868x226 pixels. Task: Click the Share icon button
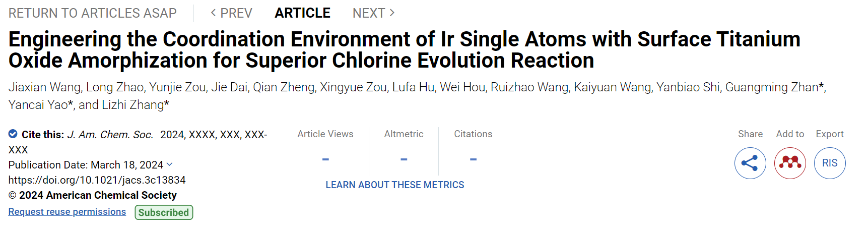[x=750, y=163]
